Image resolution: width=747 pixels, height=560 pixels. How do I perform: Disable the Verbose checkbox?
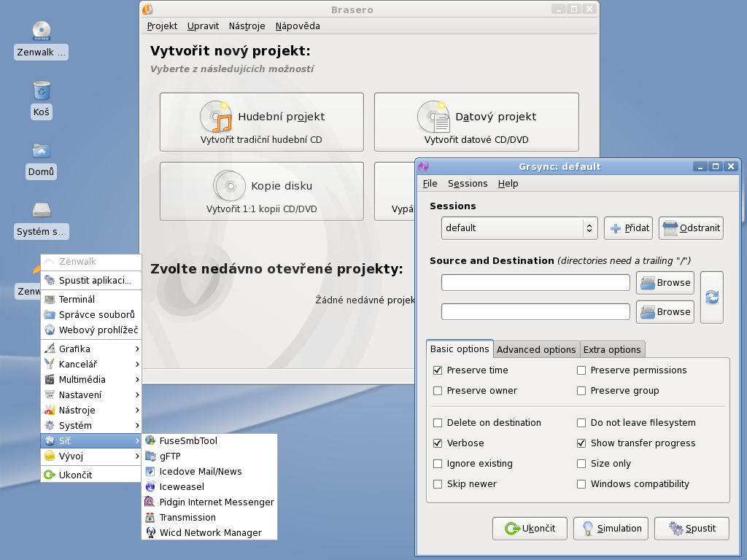point(438,443)
